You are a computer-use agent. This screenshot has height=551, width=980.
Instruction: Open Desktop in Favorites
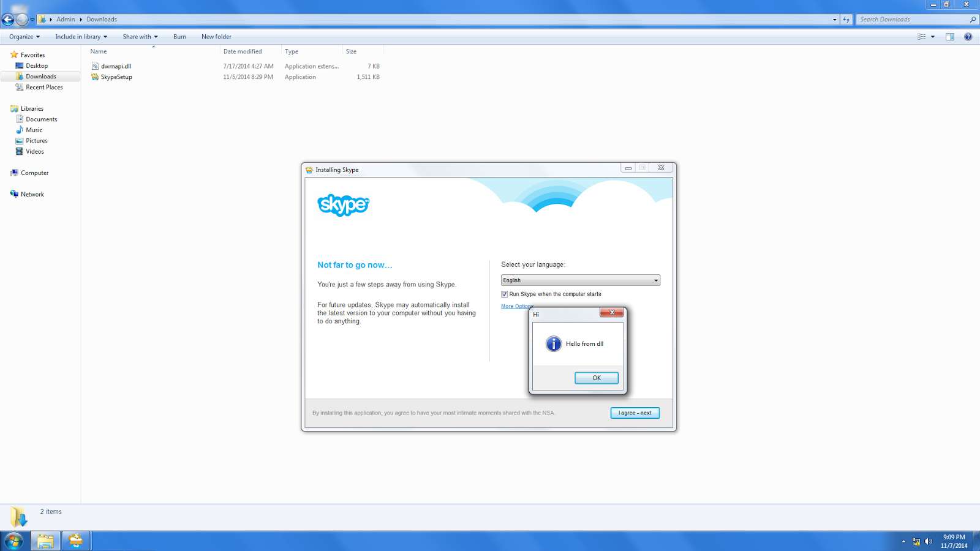37,66
